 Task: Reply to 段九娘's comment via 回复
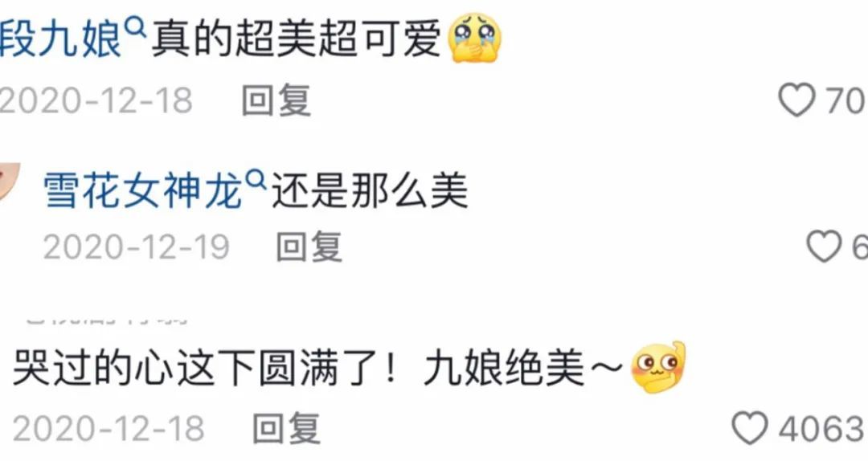tap(276, 100)
